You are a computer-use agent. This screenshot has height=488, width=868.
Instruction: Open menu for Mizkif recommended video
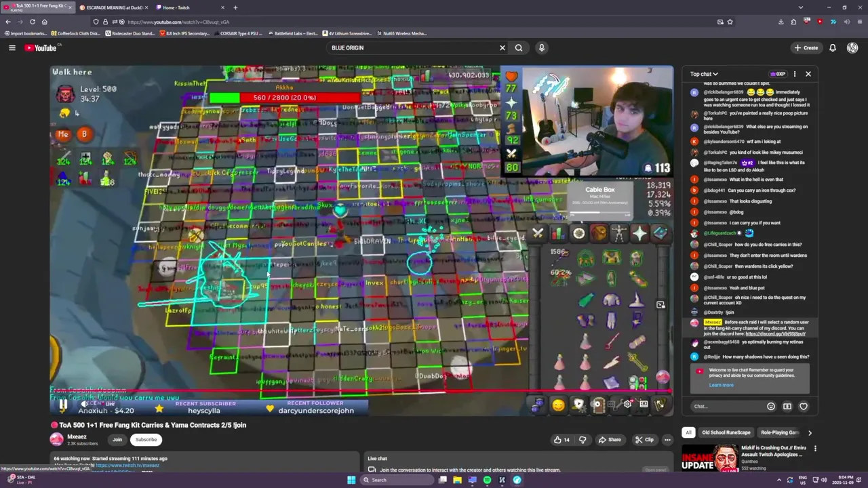(x=815, y=449)
